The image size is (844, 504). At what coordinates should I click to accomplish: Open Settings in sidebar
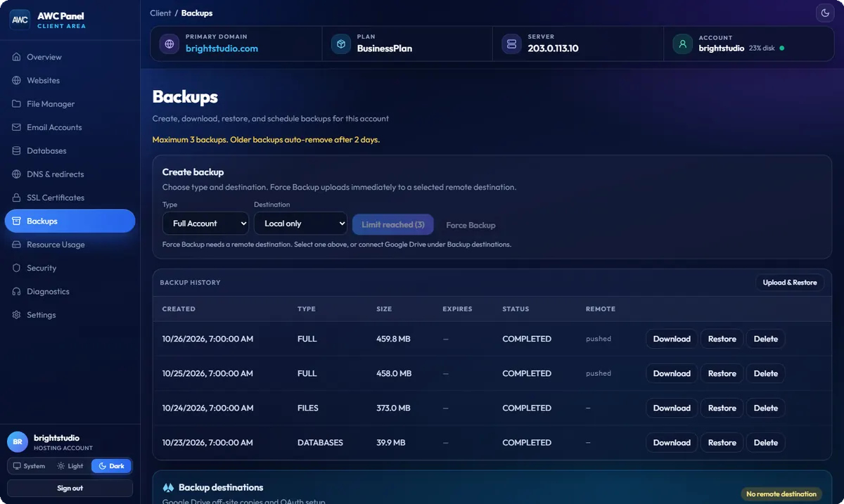pyautogui.click(x=70, y=315)
